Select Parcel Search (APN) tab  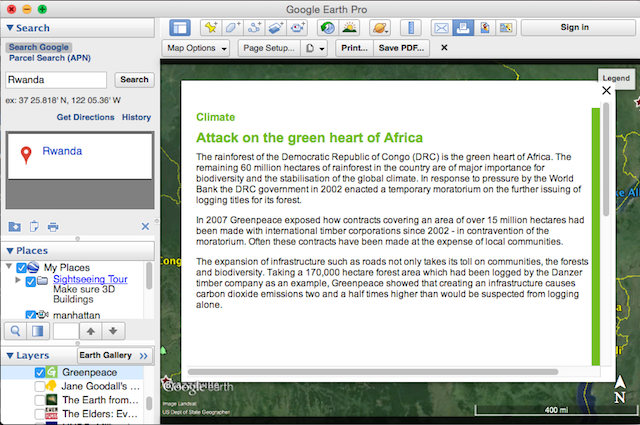click(50, 58)
